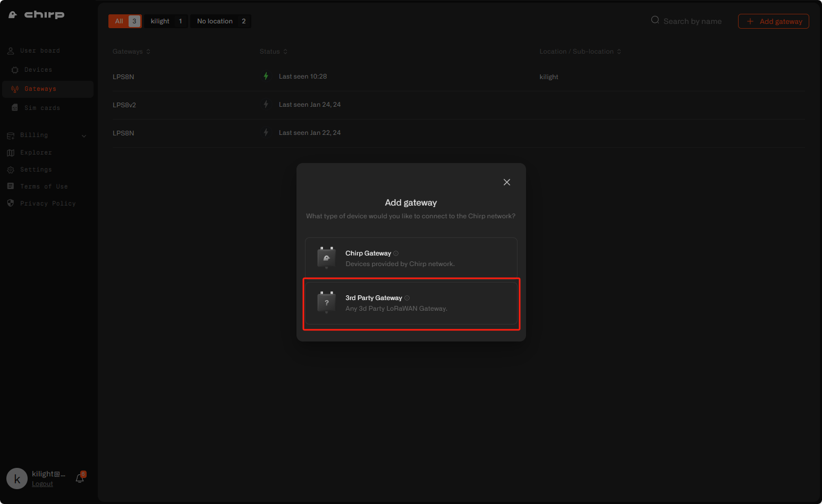The image size is (822, 504).
Task: Click the Last seen Jan 24, 24 status text
Action: click(310, 105)
